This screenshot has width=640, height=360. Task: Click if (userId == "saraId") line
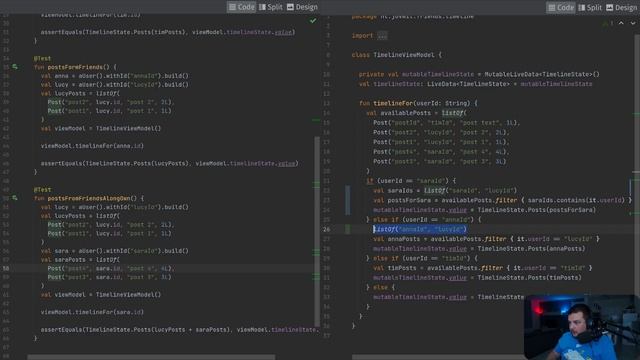[411, 181]
